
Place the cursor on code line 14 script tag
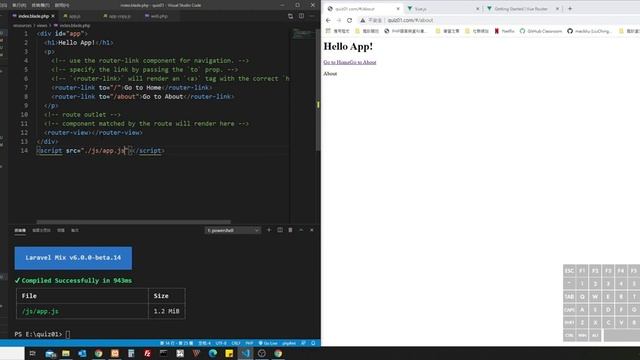[x=101, y=151]
